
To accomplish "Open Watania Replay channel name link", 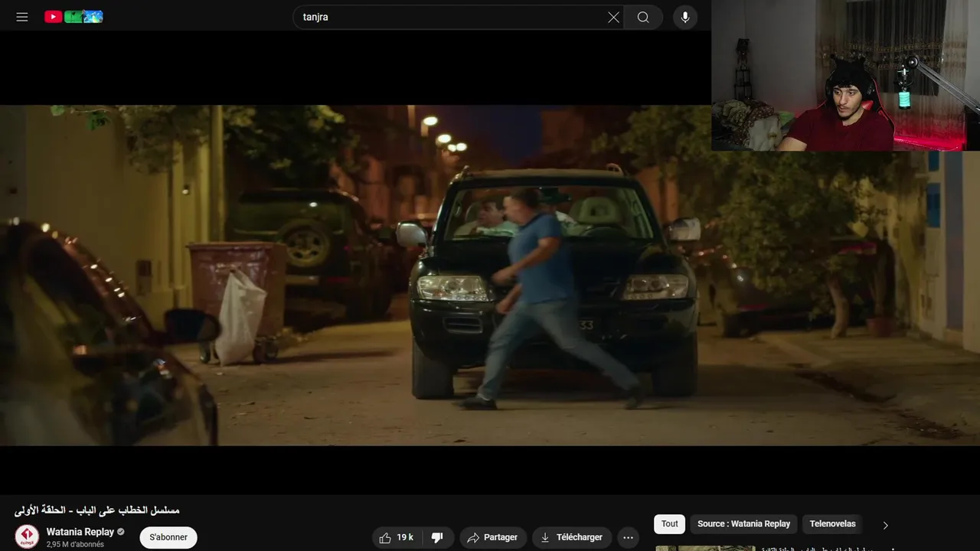I will 80,532.
